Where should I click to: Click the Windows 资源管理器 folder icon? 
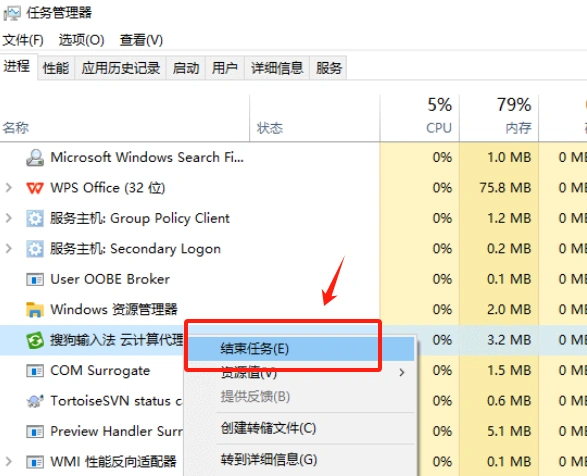35,310
